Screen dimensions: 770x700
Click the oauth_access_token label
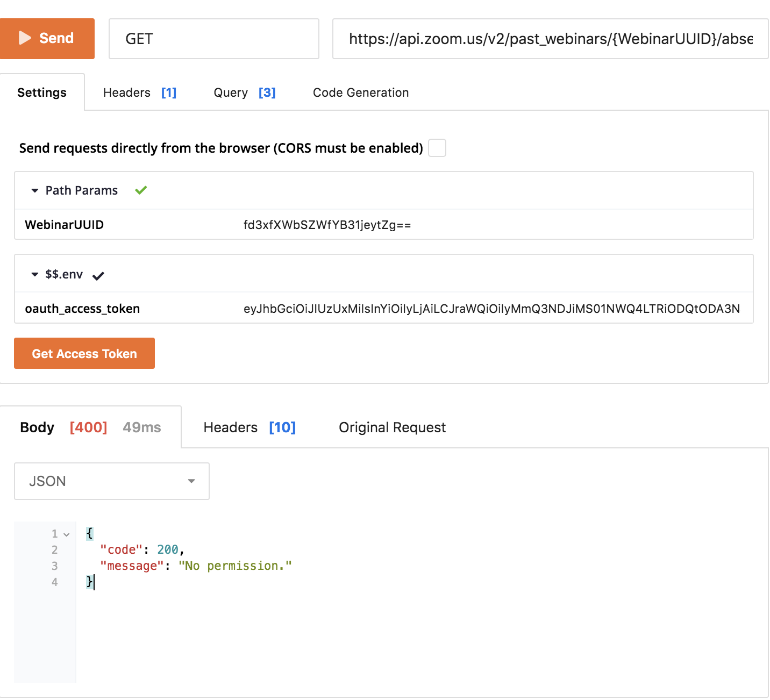pos(82,309)
